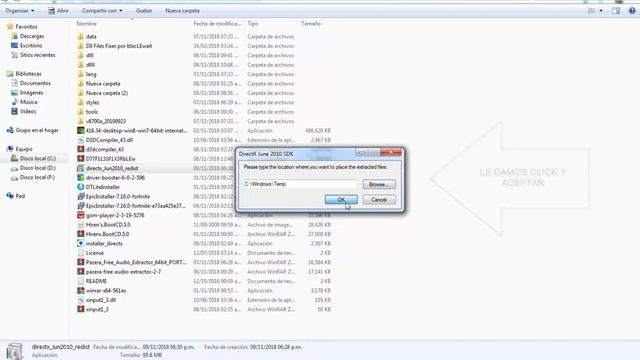640x360 pixels.
Task: Sort by Tamaño column header
Action: point(311,24)
